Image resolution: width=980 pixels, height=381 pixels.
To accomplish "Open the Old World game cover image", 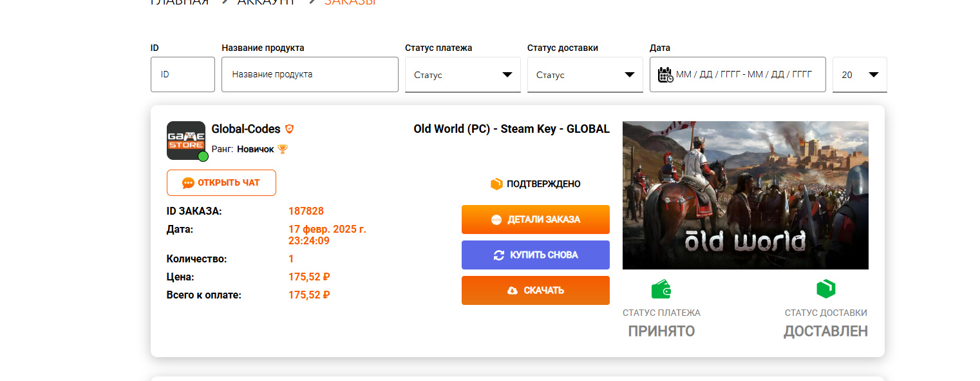I will click(746, 195).
